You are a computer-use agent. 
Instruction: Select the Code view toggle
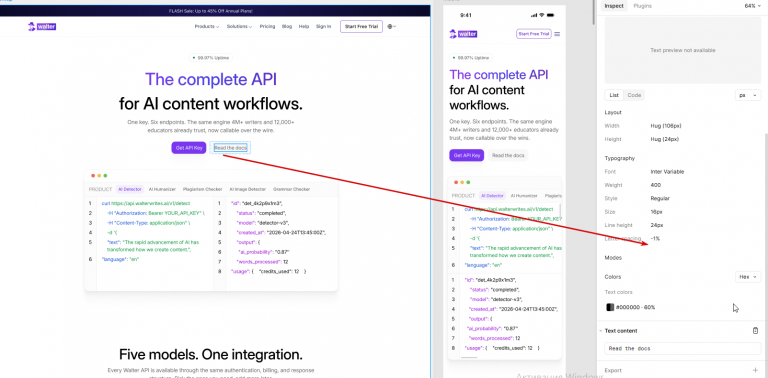[634, 95]
